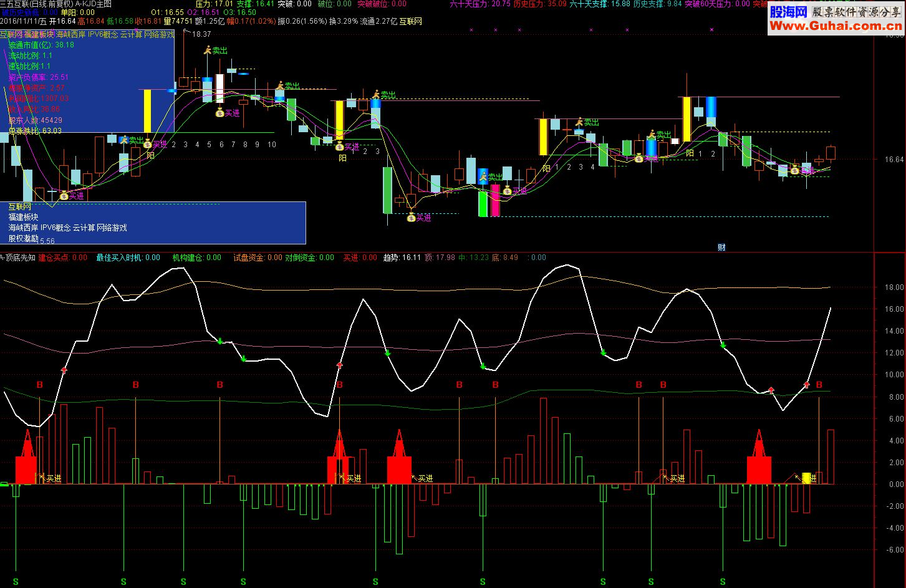Click the date 2016/11/11/五
906x588 pixels.
tap(23, 21)
